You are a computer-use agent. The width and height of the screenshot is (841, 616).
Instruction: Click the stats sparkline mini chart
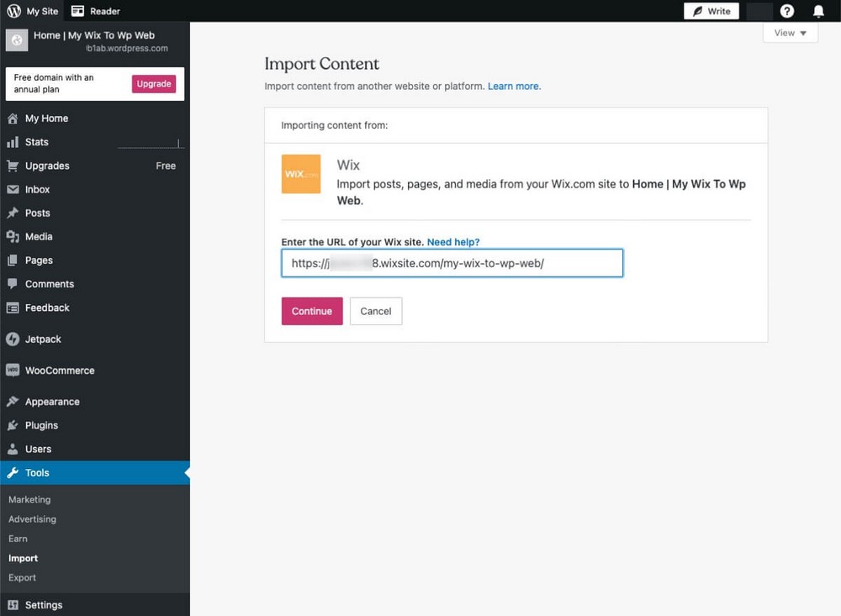click(151, 144)
